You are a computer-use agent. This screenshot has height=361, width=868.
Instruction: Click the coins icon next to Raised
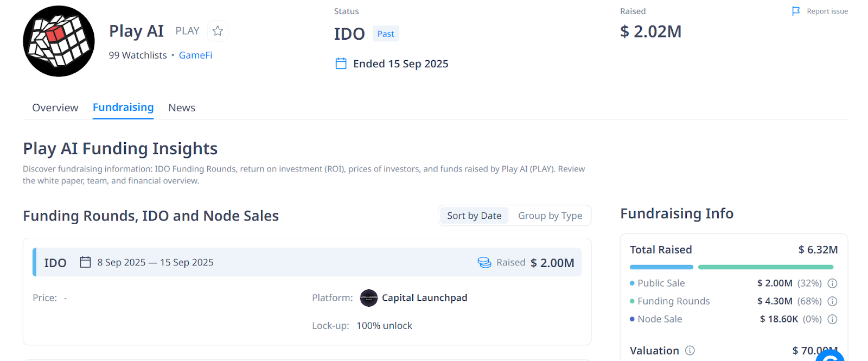point(484,263)
